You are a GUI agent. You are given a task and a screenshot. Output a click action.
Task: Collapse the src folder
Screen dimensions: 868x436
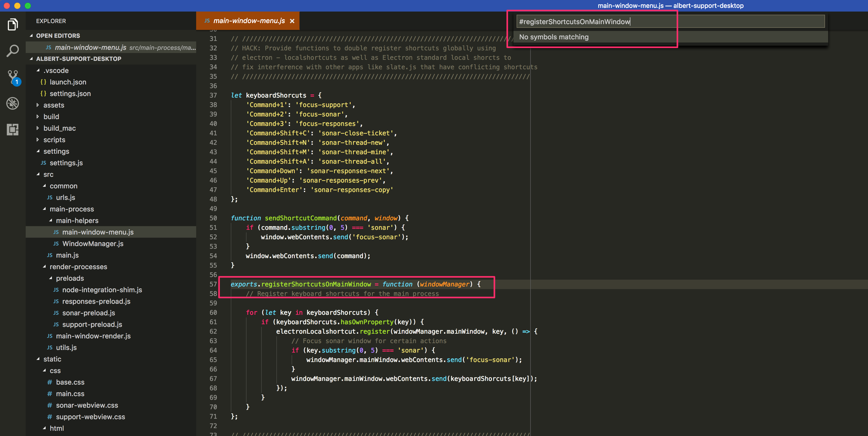pyautogui.click(x=38, y=174)
